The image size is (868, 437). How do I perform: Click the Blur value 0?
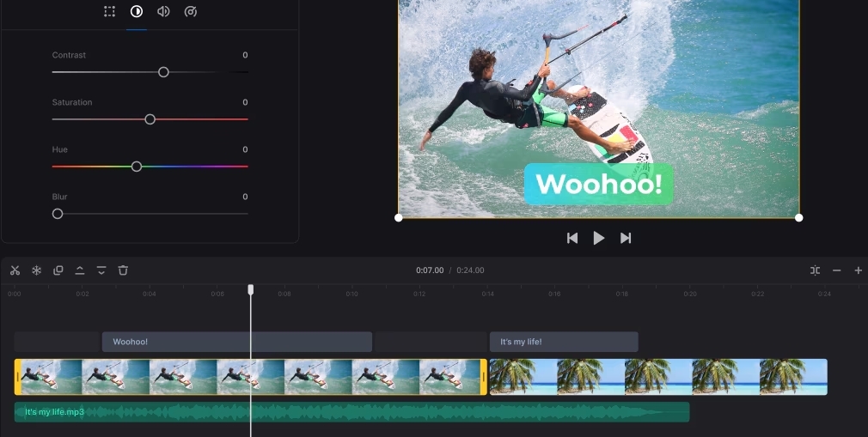(x=245, y=197)
